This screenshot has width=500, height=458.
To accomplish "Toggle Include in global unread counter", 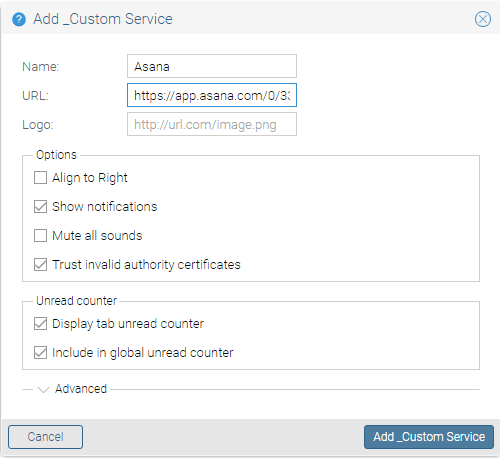I will point(40,353).
